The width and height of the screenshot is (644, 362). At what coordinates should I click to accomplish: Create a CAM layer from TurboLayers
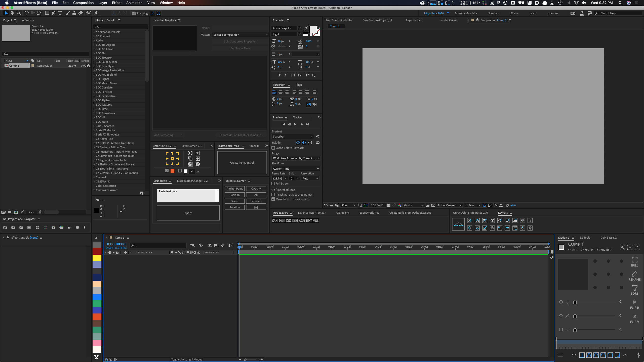click(274, 220)
